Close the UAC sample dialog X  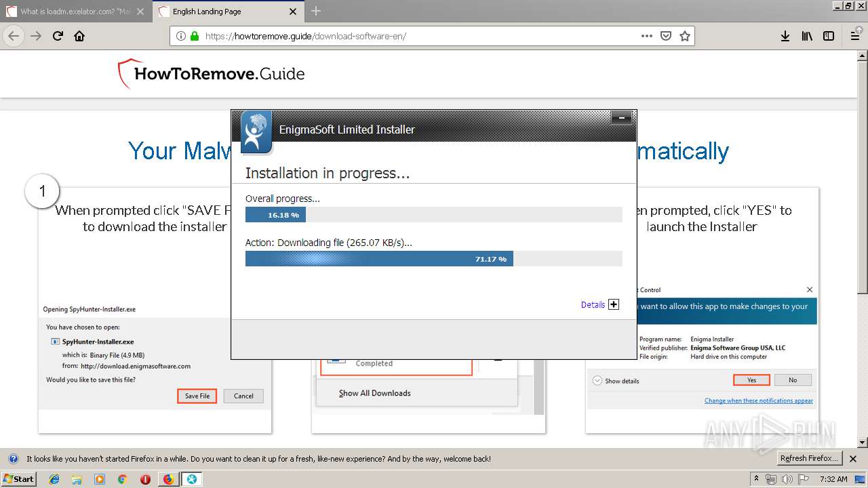[x=809, y=289]
